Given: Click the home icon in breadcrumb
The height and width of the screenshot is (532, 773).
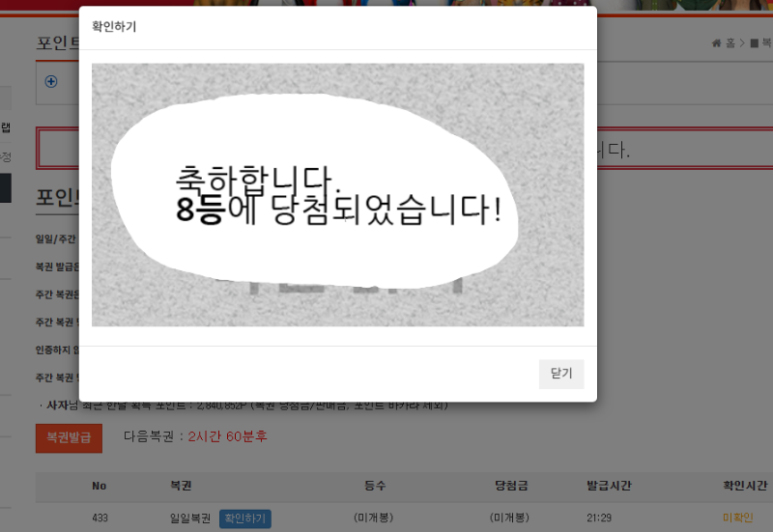Looking at the screenshot, I should click(716, 43).
